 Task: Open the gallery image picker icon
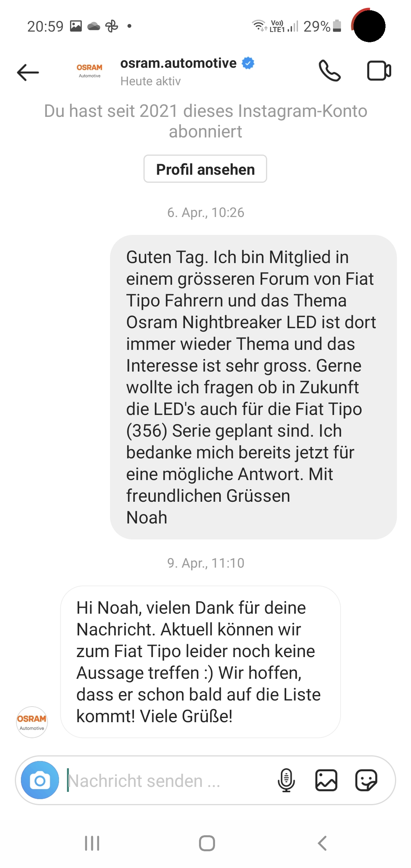[326, 780]
